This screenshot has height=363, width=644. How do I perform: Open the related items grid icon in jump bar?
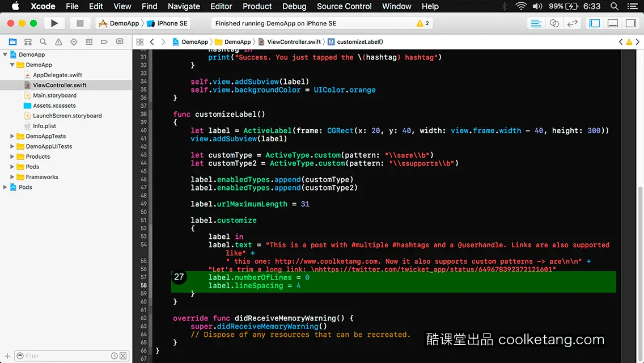(139, 41)
